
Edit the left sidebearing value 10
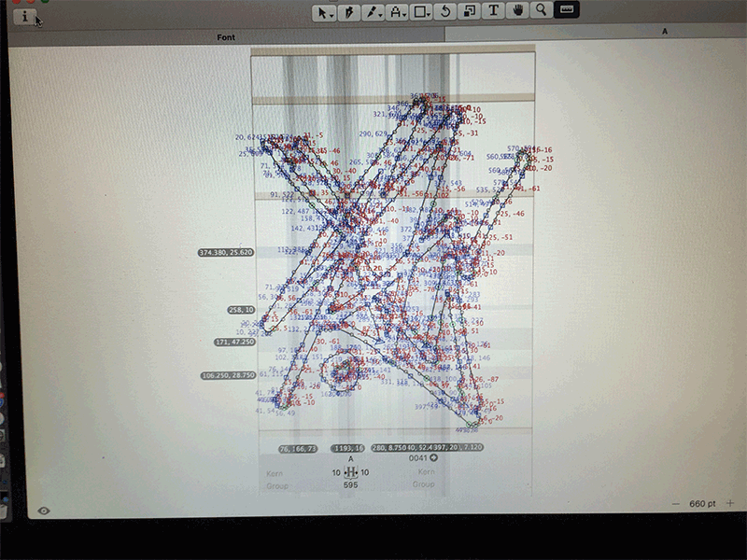tap(336, 472)
